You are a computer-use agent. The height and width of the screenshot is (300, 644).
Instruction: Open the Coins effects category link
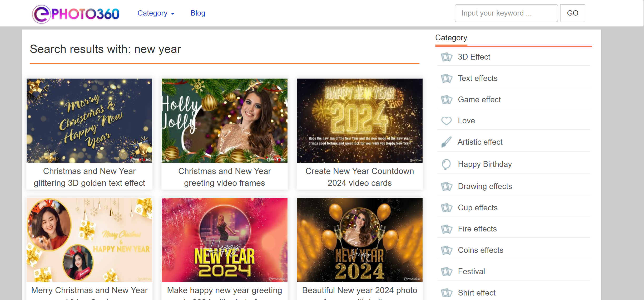(480, 250)
